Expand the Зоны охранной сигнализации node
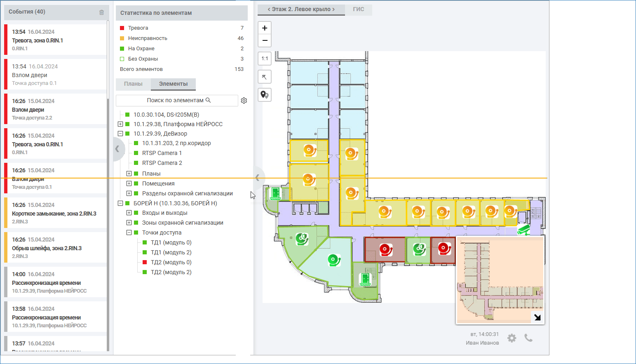 coord(129,223)
